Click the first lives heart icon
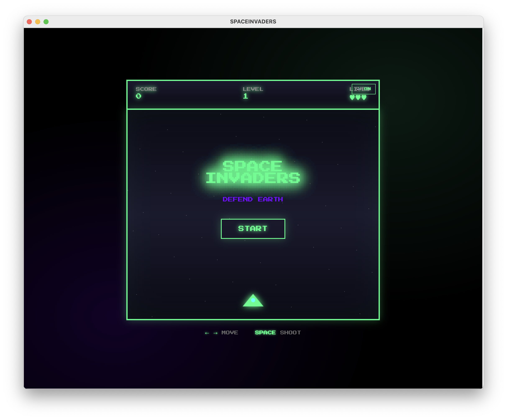The width and height of the screenshot is (507, 420). pos(352,97)
